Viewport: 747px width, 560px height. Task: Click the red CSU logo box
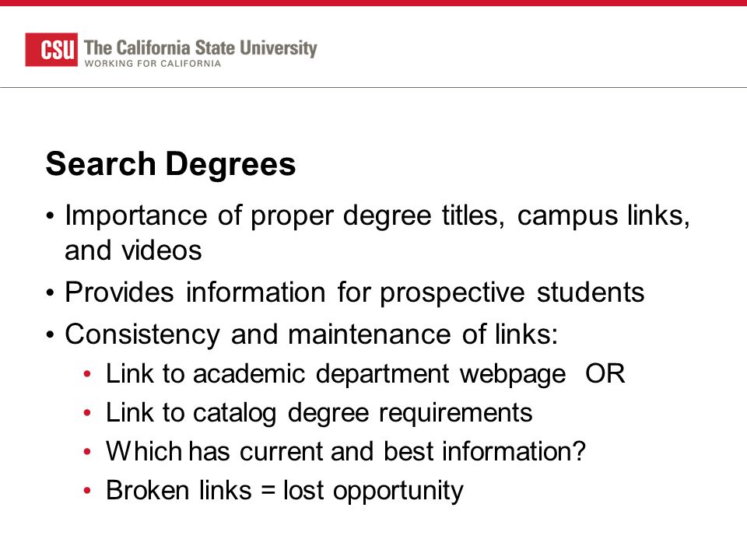pyautogui.click(x=51, y=50)
